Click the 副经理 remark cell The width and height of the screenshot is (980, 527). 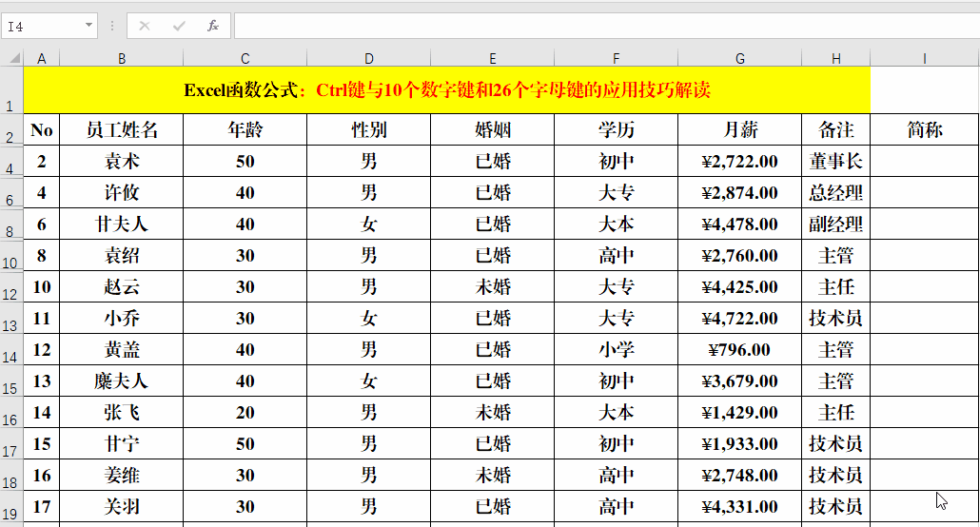click(x=836, y=224)
